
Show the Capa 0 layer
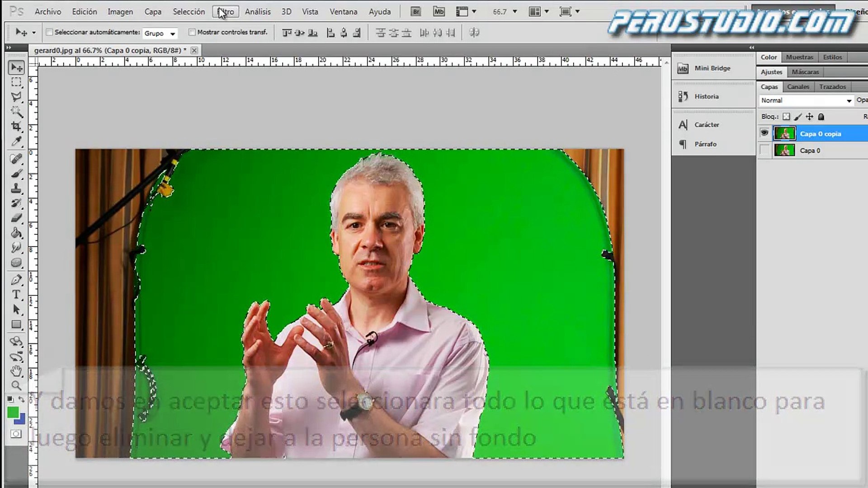[x=764, y=150]
